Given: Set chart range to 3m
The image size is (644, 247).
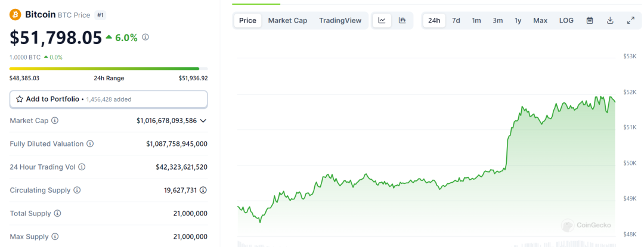Looking at the screenshot, I should [498, 20].
